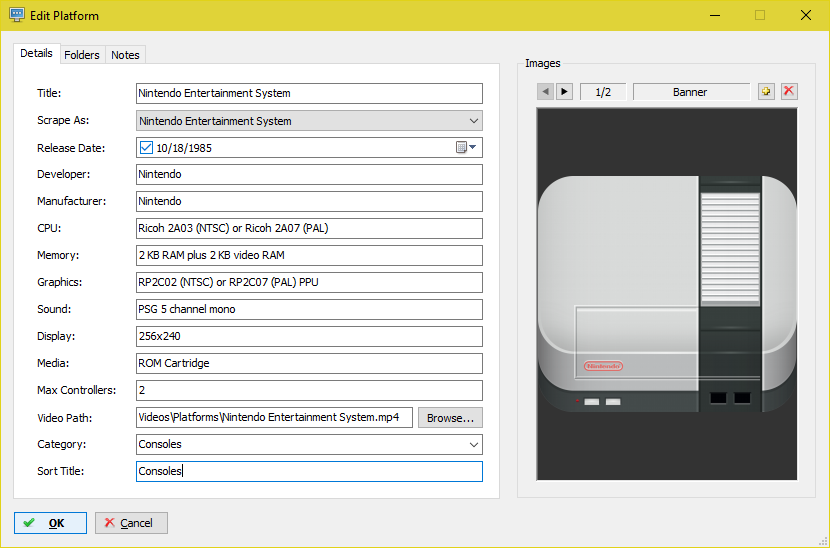Show the next platform image

[x=564, y=92]
